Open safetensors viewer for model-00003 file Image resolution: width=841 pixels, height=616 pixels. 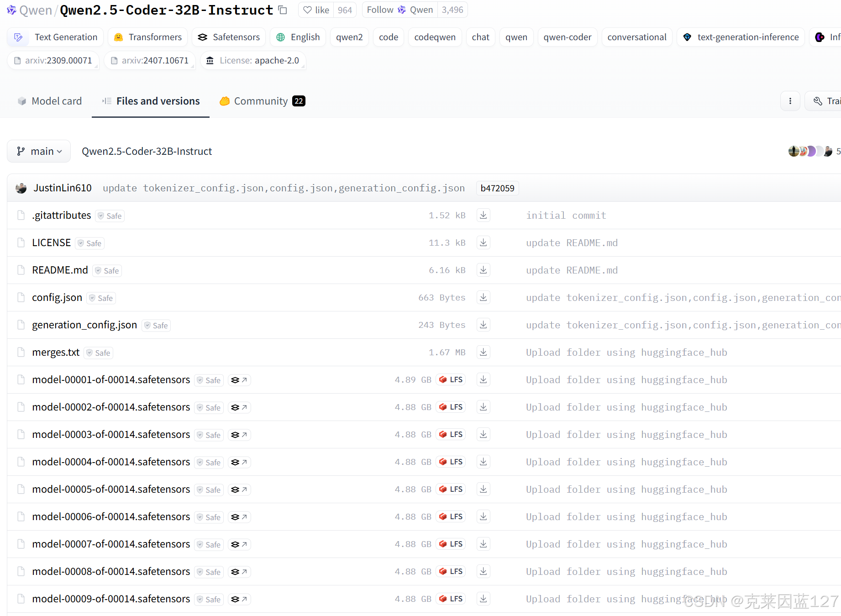coord(239,435)
